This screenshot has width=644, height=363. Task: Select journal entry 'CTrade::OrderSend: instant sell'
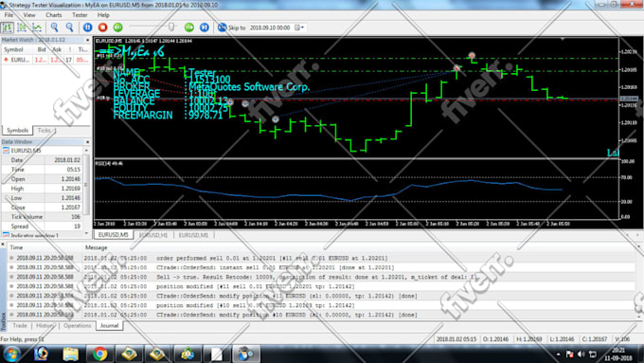pos(322,267)
